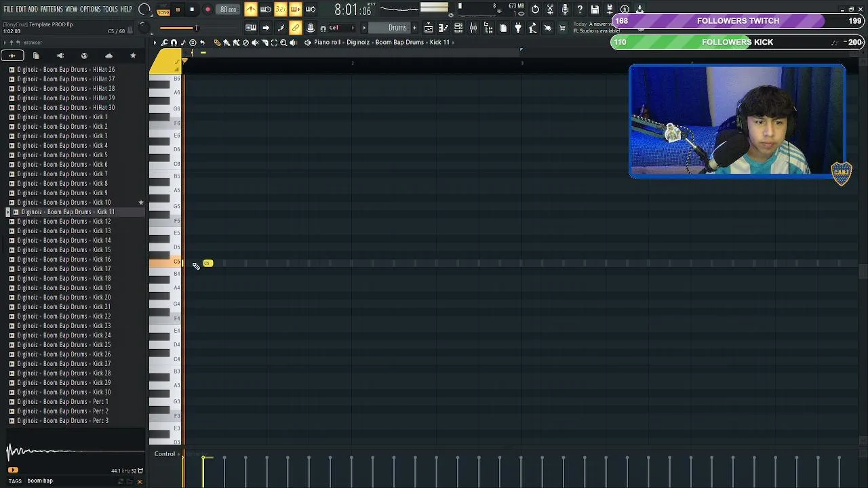Image resolution: width=868 pixels, height=488 pixels.
Task: Open the Browser view icon in toolbar
Action: point(488,28)
